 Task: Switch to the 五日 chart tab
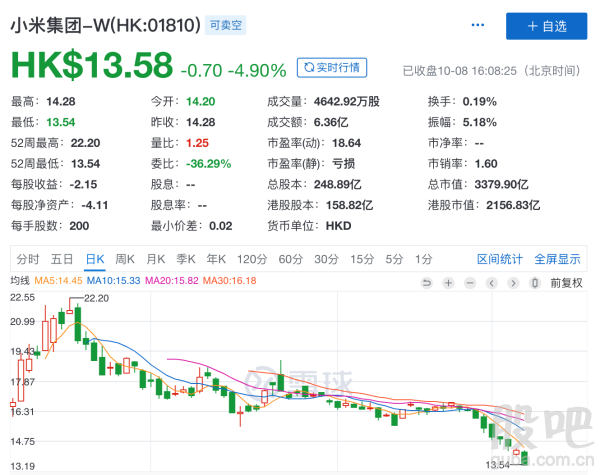(x=62, y=259)
